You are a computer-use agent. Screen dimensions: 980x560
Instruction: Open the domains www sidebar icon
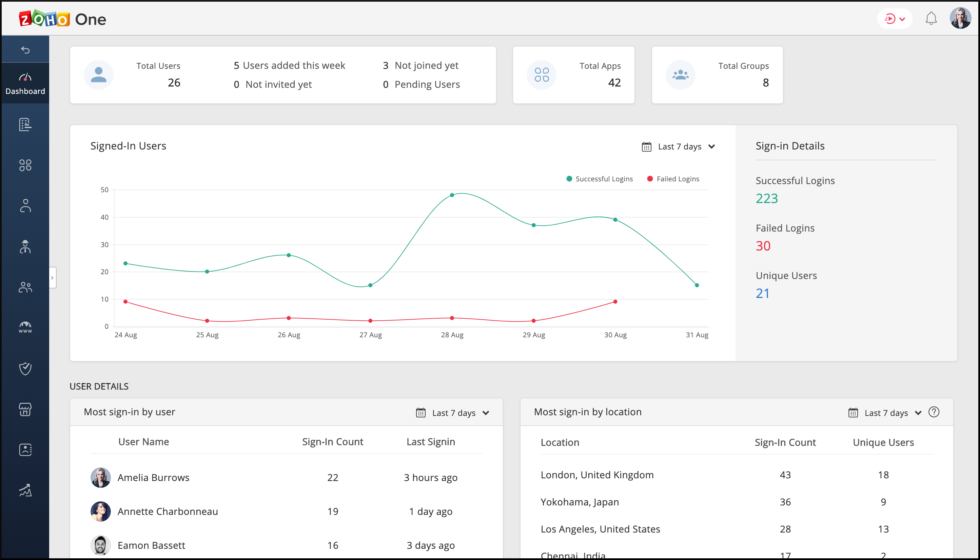coord(25,327)
